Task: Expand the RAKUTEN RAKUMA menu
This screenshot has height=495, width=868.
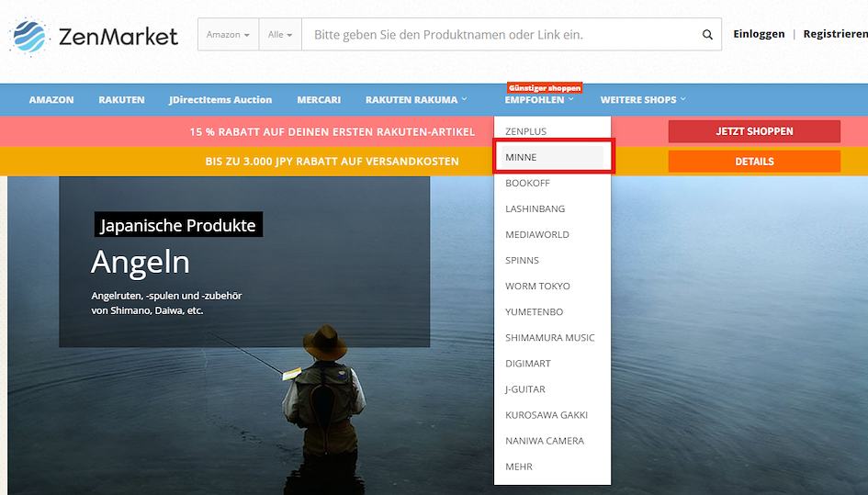Action: 416,100
